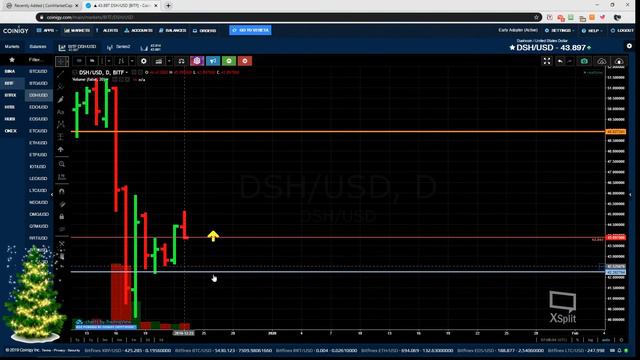The width and height of the screenshot is (640, 360).
Task: Open chart properties gear in top toolbar
Action: point(144,61)
